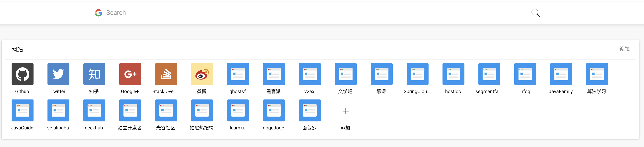Visit the 光谷社区 shortcut
Screen dimensions: 644x147
click(166, 110)
